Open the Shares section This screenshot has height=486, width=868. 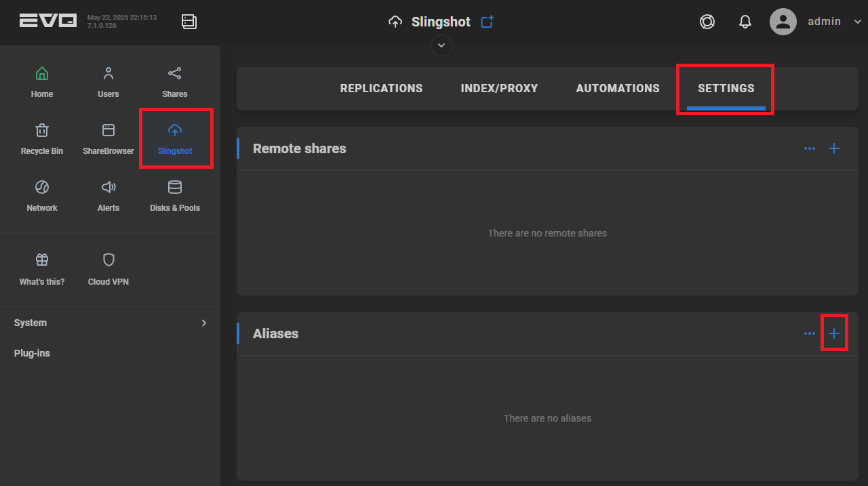tap(175, 81)
